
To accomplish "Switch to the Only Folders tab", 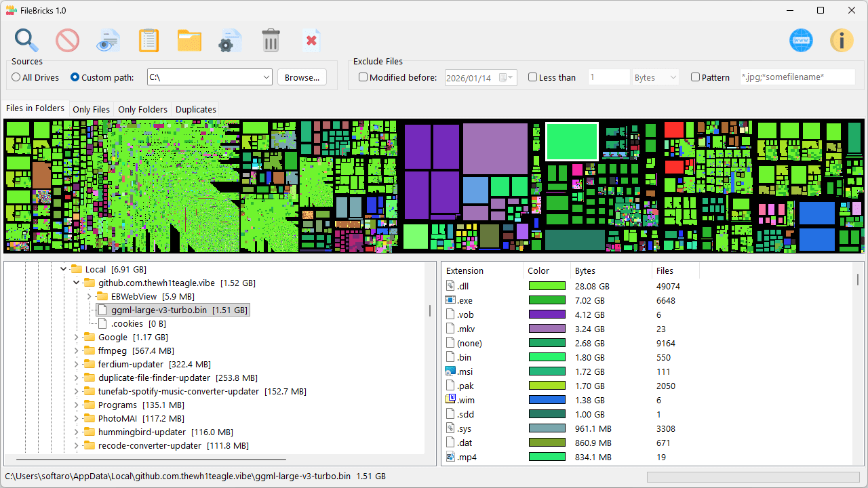I will 142,109.
